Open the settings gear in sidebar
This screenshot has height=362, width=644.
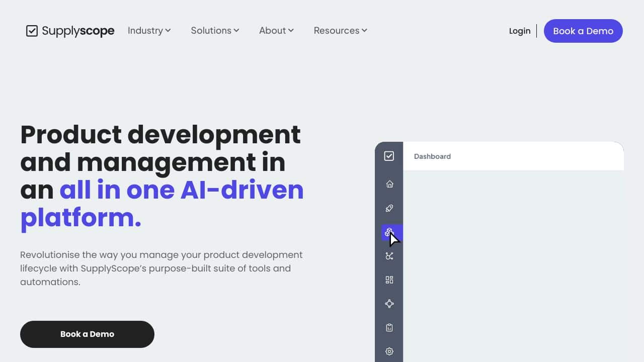click(x=389, y=351)
